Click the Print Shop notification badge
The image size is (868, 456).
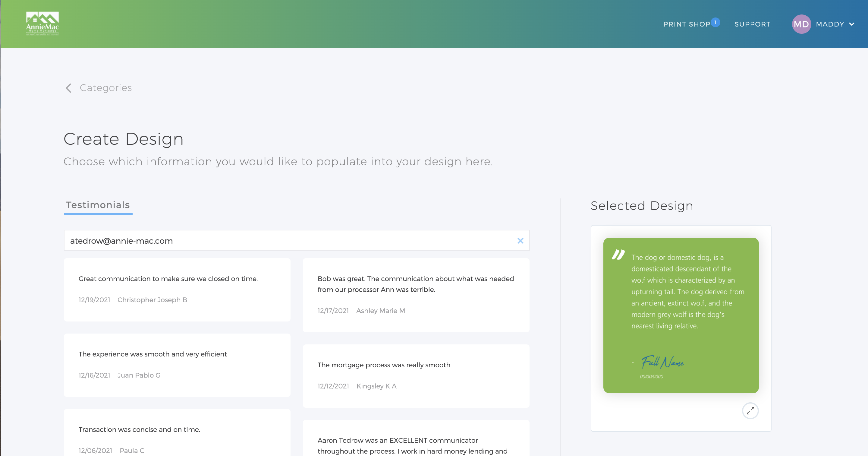pyautogui.click(x=715, y=23)
